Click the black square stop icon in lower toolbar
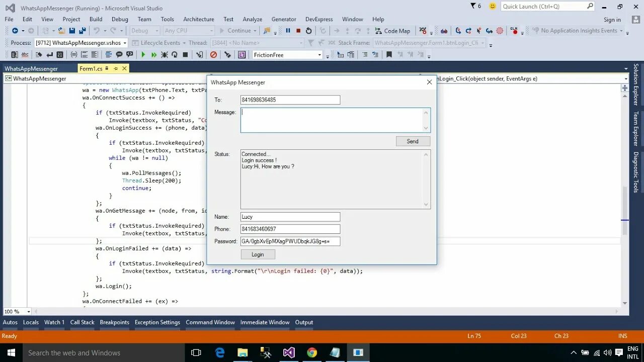The image size is (644, 362). tap(185, 55)
